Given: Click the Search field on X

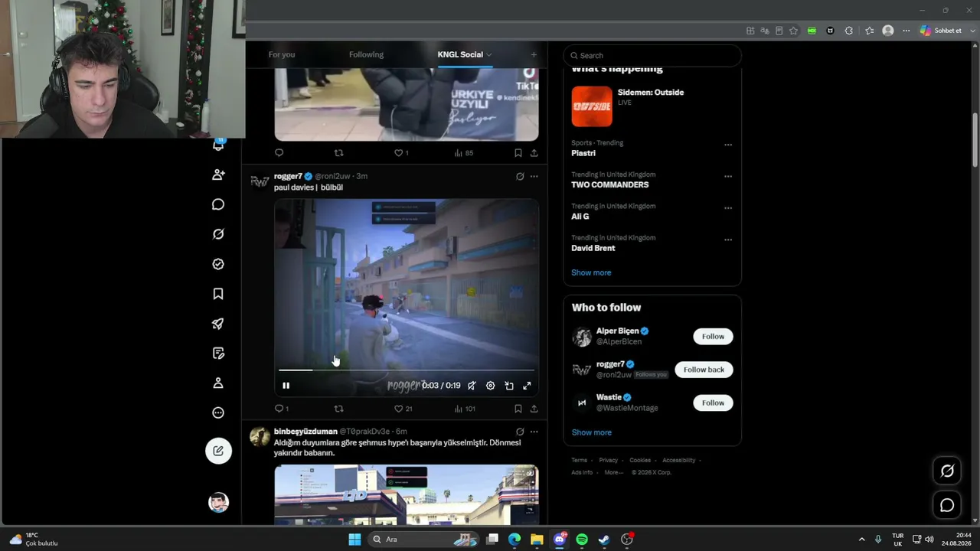Looking at the screenshot, I should coord(652,55).
